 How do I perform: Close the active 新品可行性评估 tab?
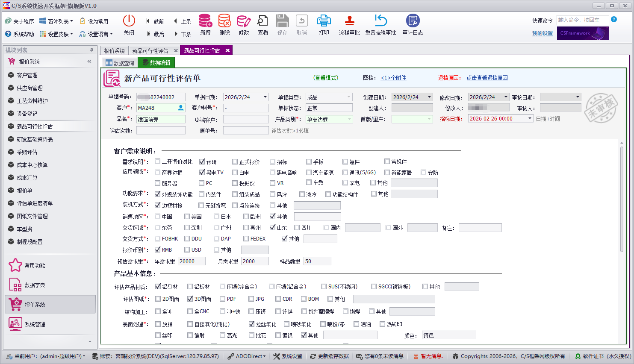click(227, 50)
